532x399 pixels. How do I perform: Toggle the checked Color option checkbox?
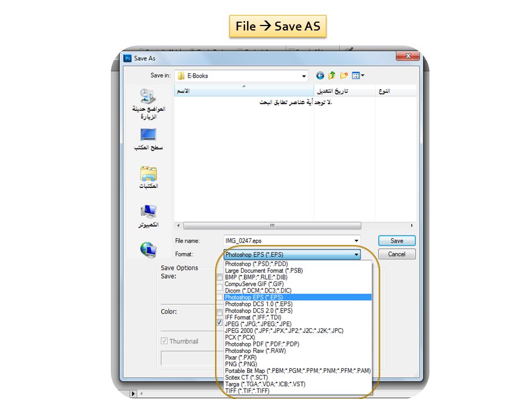coord(219,323)
